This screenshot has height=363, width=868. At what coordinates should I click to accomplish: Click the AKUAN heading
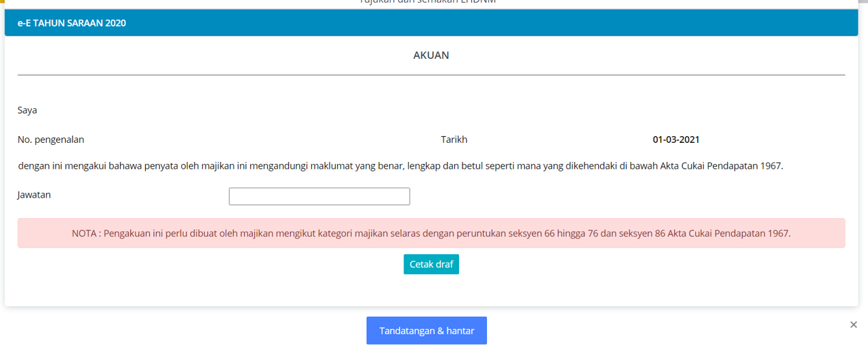[431, 56]
